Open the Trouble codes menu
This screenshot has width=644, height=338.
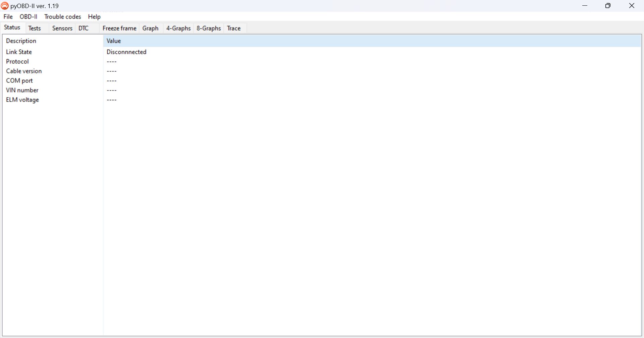62,16
